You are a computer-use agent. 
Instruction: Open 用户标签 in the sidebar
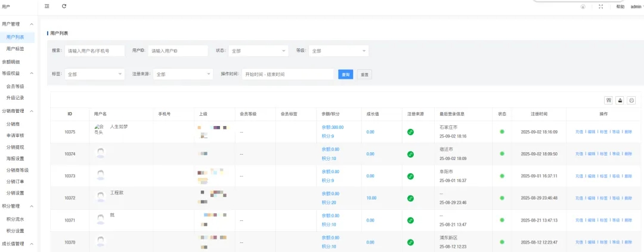coord(16,49)
